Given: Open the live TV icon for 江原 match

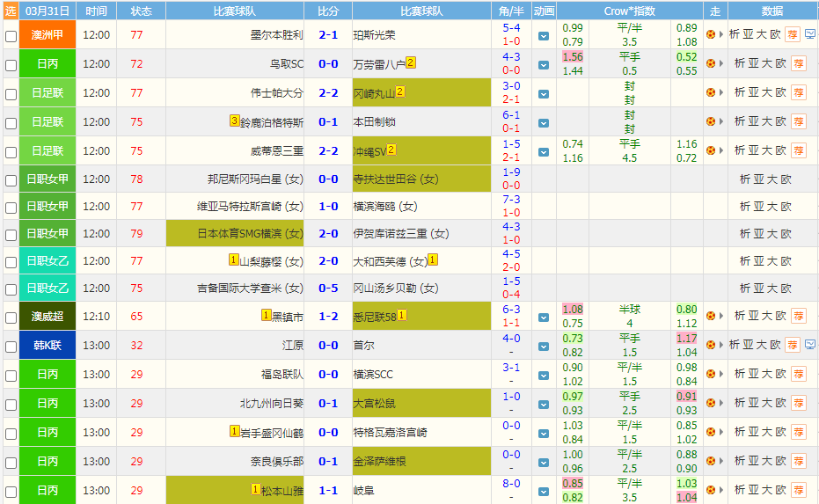Looking at the screenshot, I should click(809, 345).
